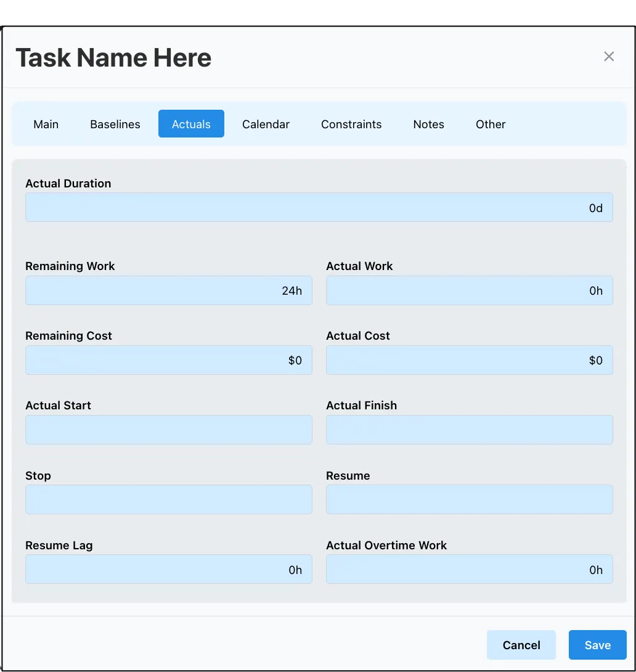Switch to the Main tab
Image resolution: width=636 pixels, height=672 pixels.
pyautogui.click(x=46, y=124)
